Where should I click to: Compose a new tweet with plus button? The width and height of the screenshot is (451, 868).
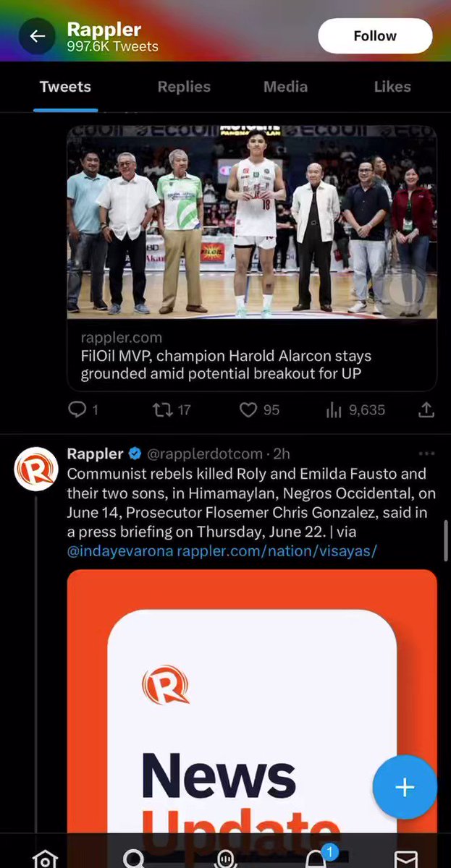pyautogui.click(x=405, y=787)
